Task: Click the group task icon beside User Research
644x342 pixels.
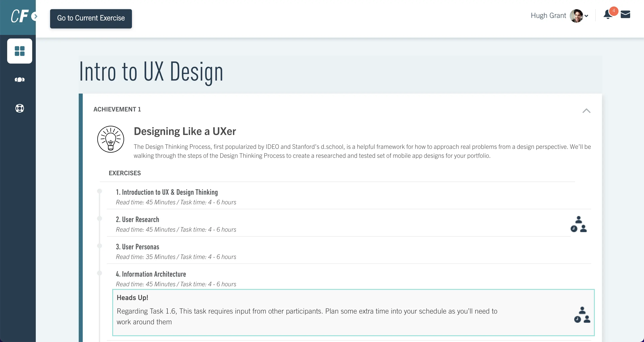Action: 578,224
